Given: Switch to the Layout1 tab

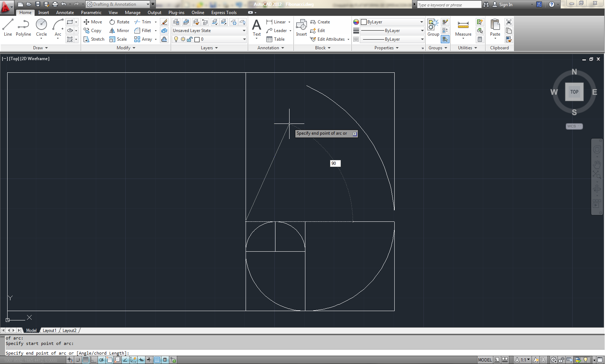Looking at the screenshot, I should [50, 331].
